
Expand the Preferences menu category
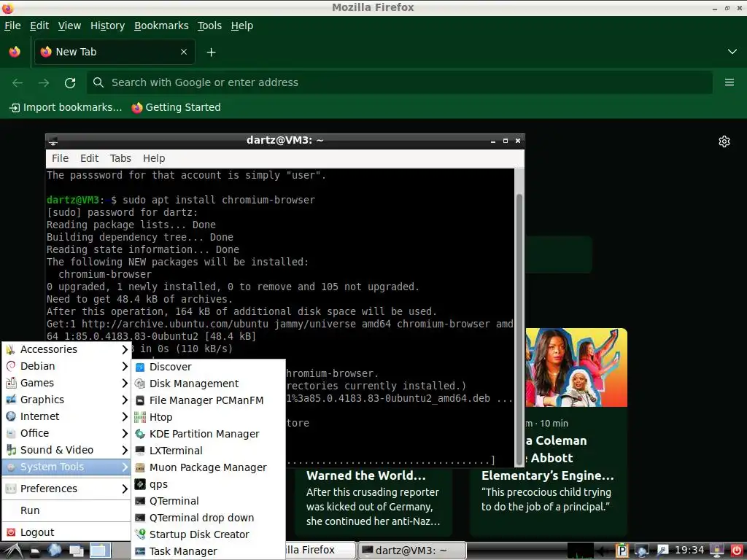pyautogui.click(x=66, y=489)
